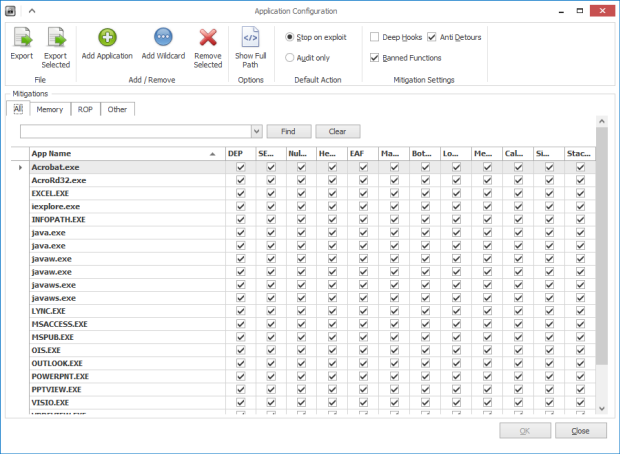
Task: Focus the search text field
Action: point(136,131)
